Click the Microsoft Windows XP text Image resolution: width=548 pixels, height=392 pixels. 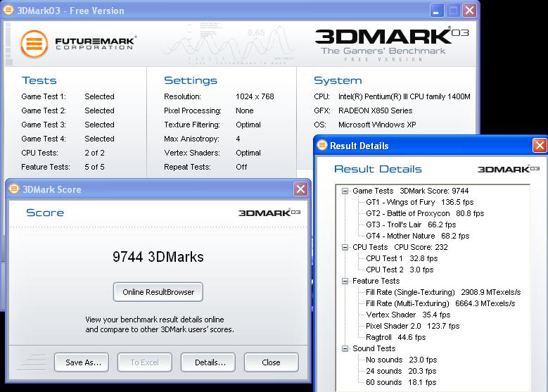[377, 125]
